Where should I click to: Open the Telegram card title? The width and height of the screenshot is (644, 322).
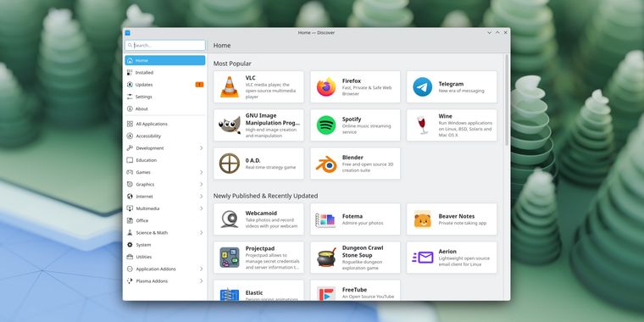tap(451, 84)
